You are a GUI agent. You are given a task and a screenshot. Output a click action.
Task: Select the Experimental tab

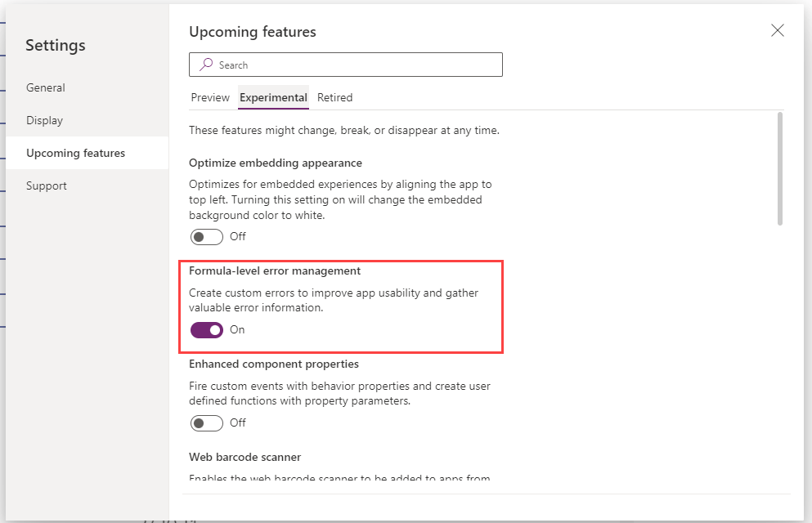click(x=273, y=97)
